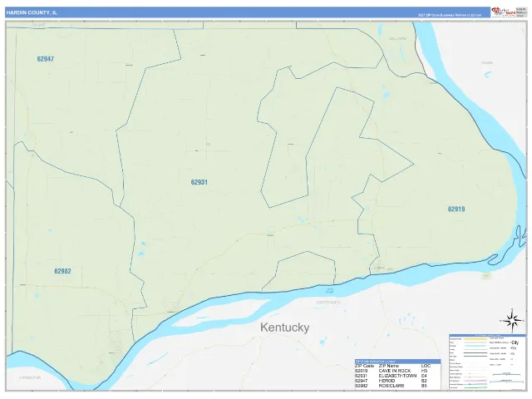The image size is (532, 399).
Task: Click the CAVE IN ROCK row in ZIP index
Action: click(x=397, y=371)
